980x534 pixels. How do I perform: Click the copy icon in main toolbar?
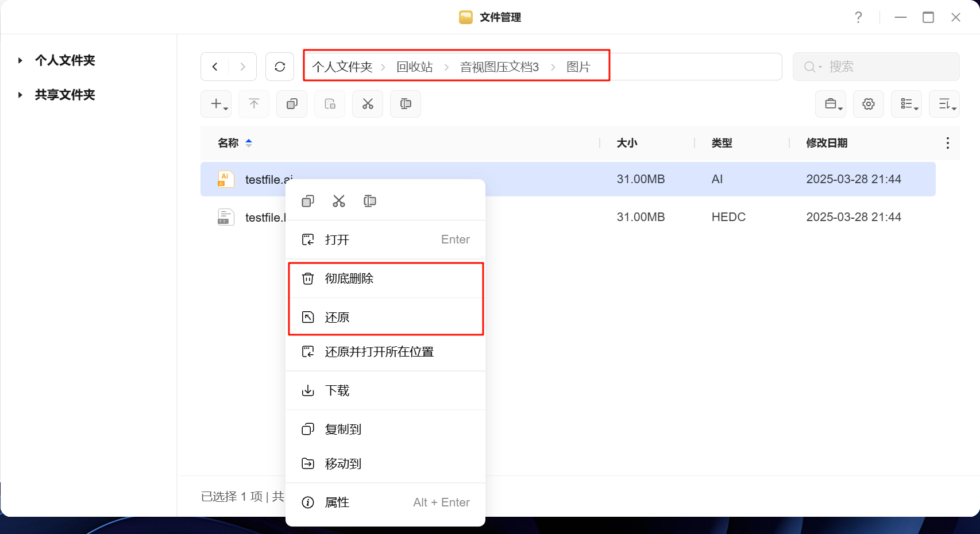tap(292, 104)
